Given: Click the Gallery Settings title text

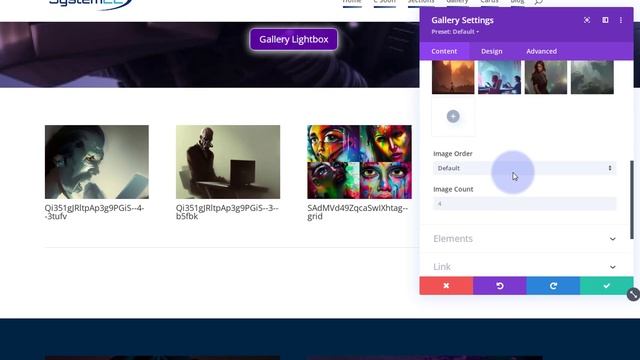Looking at the screenshot, I should click(x=462, y=20).
